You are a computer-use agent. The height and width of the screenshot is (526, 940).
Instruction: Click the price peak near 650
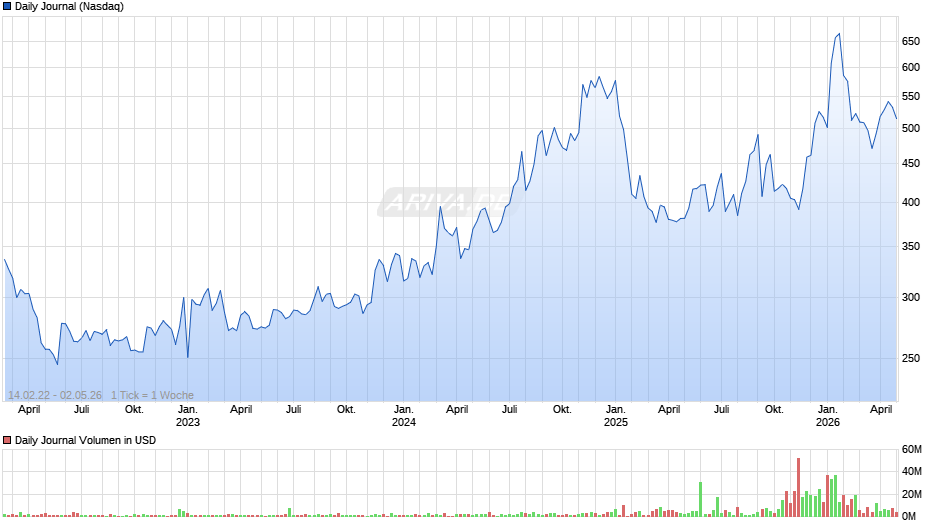839,34
